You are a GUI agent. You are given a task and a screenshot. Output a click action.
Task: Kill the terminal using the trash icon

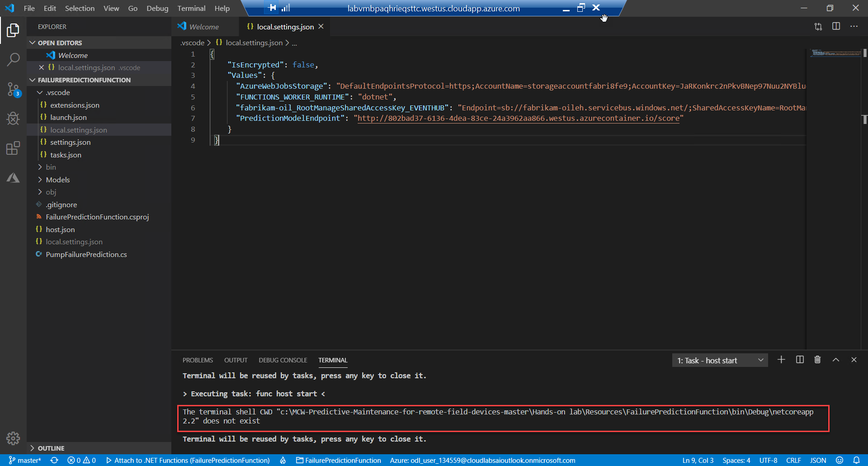[817, 360]
